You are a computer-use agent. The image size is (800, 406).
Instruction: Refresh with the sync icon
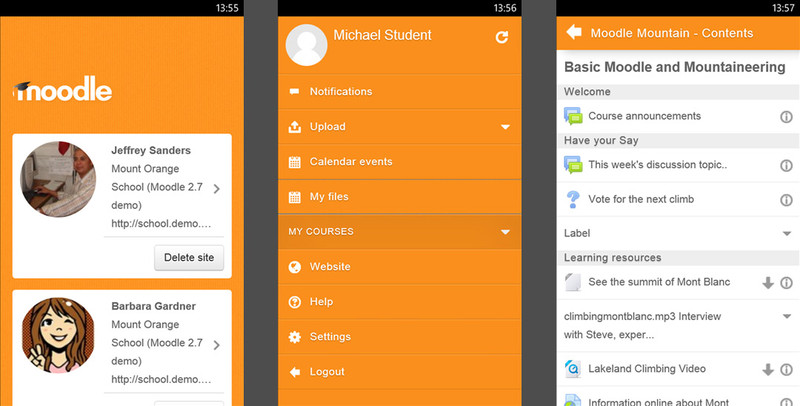pos(502,37)
